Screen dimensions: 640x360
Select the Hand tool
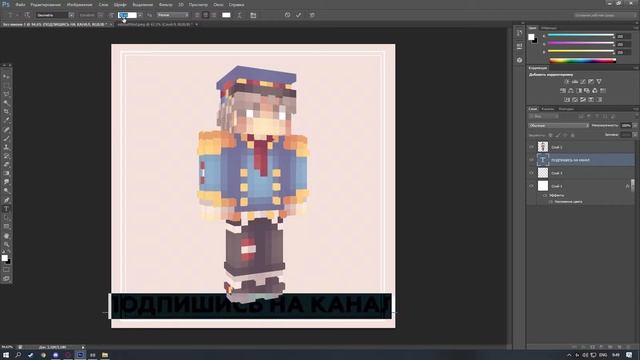(6, 236)
